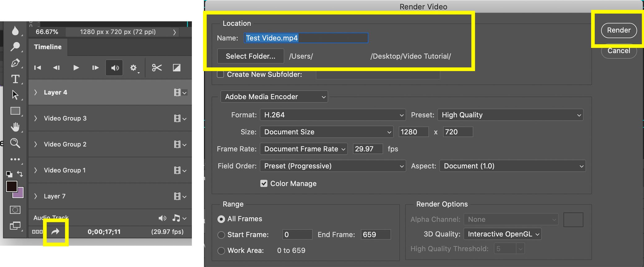This screenshot has width=644, height=267.
Task: Step to next frame in Timeline
Action: tap(95, 68)
